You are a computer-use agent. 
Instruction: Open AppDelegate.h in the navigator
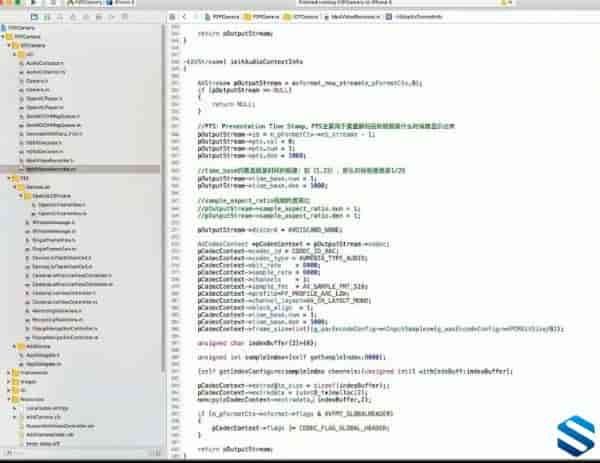[45, 353]
